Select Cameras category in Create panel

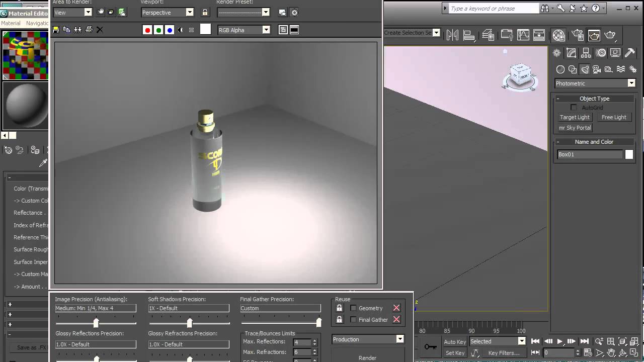click(x=597, y=69)
